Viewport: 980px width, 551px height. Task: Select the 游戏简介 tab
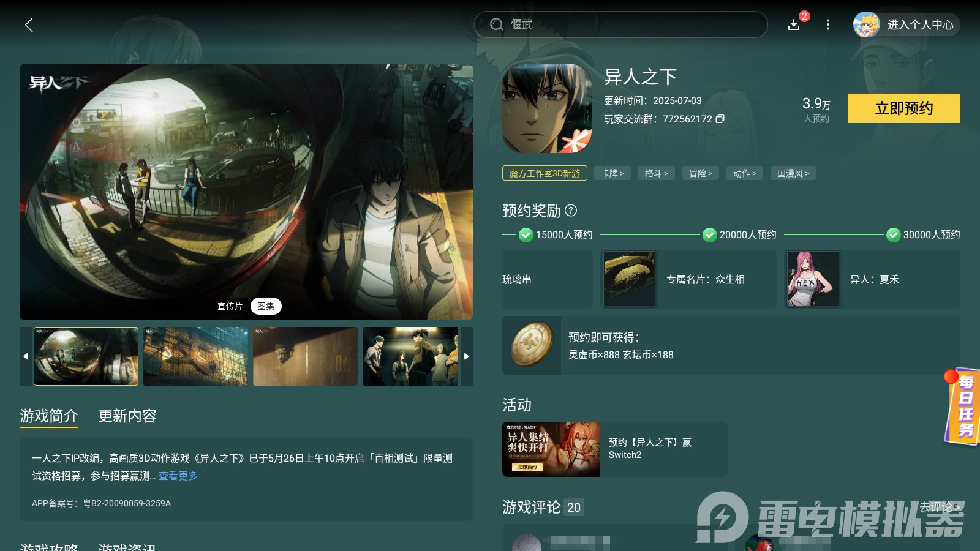(49, 416)
